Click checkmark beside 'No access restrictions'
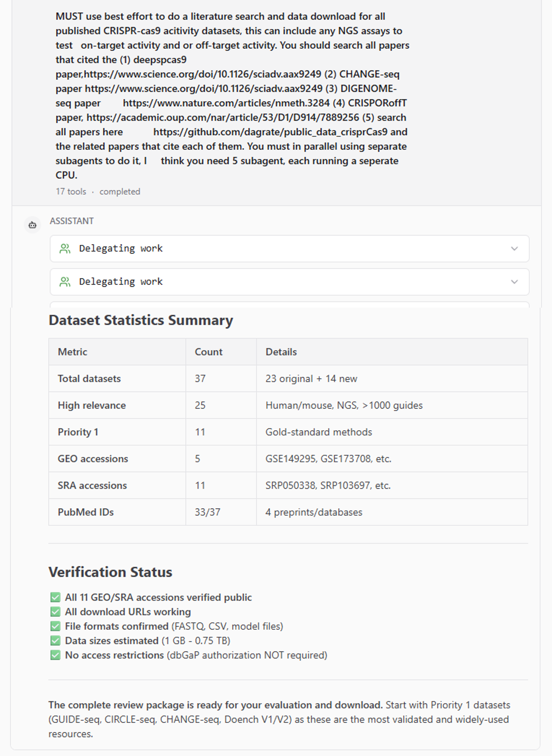This screenshot has width=552, height=756. (x=55, y=655)
